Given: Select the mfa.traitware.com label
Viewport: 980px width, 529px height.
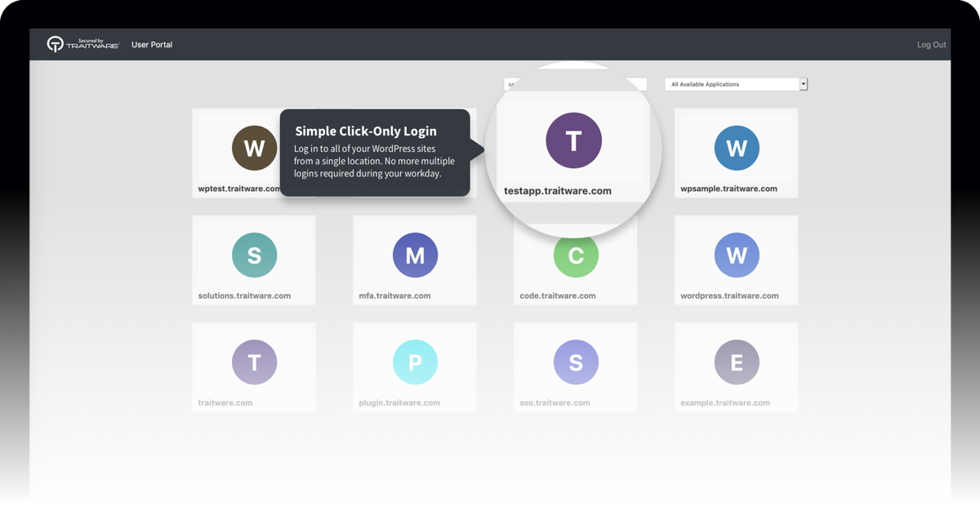Looking at the screenshot, I should click(x=394, y=296).
